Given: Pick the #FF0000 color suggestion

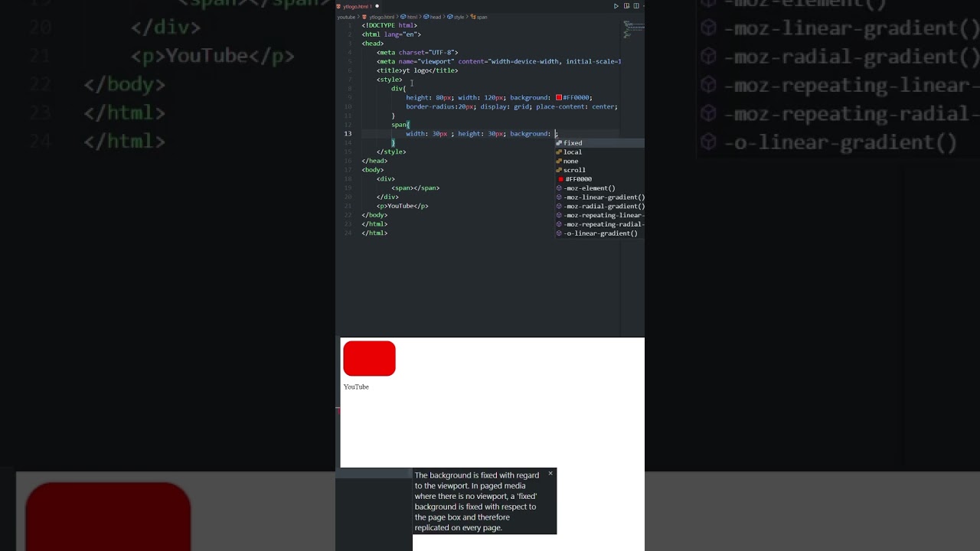Looking at the screenshot, I should click(x=599, y=179).
